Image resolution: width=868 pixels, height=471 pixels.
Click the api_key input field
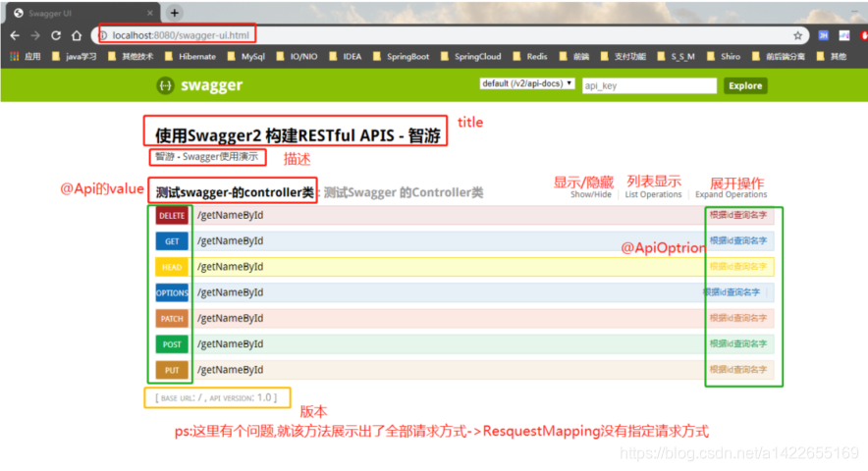click(649, 85)
